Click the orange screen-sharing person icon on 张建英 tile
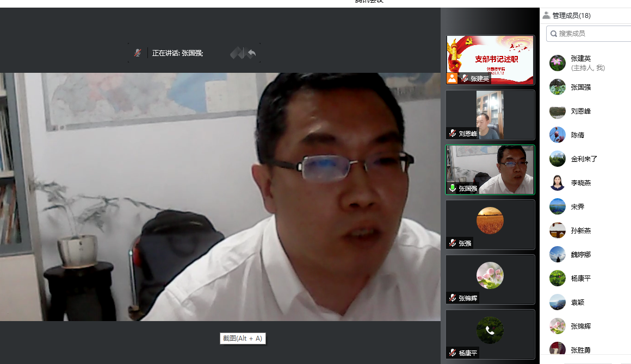The height and width of the screenshot is (364, 631). (x=452, y=78)
